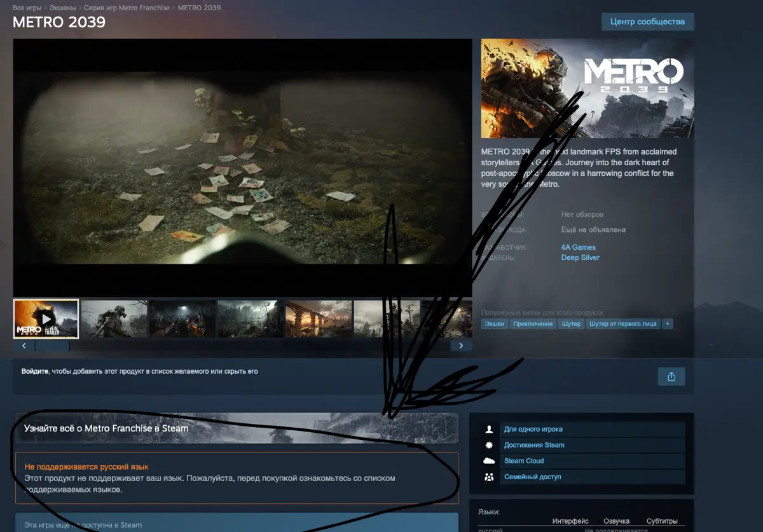The height and width of the screenshot is (532, 763).
Task: Select "Шутер от первого лица" tag
Action: coord(622,324)
